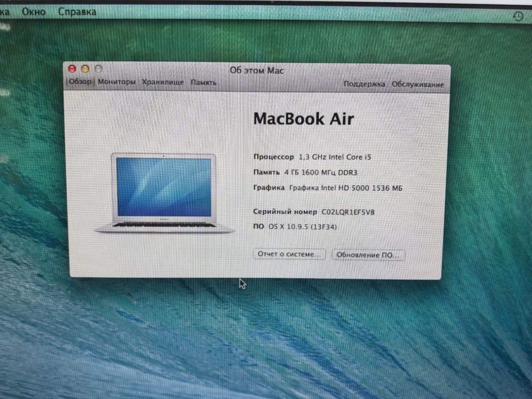Screen dimensions: 532x399
Task: Open the Поддержка section
Action: point(364,84)
